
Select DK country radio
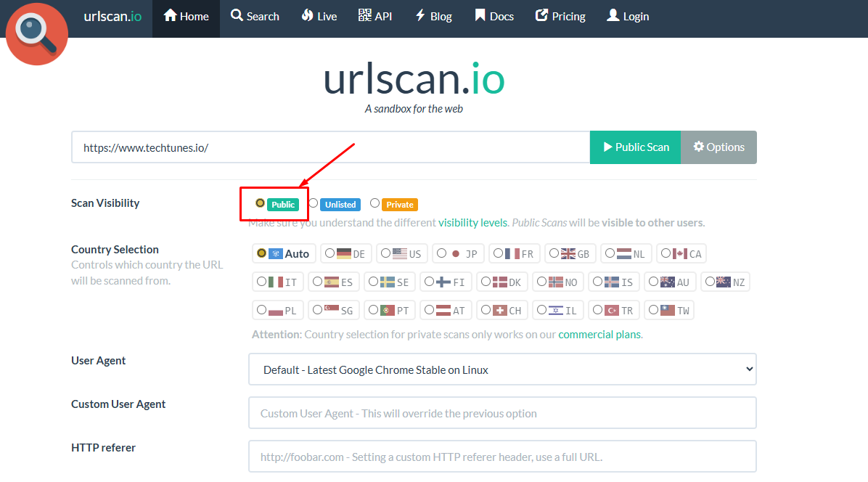click(x=486, y=281)
